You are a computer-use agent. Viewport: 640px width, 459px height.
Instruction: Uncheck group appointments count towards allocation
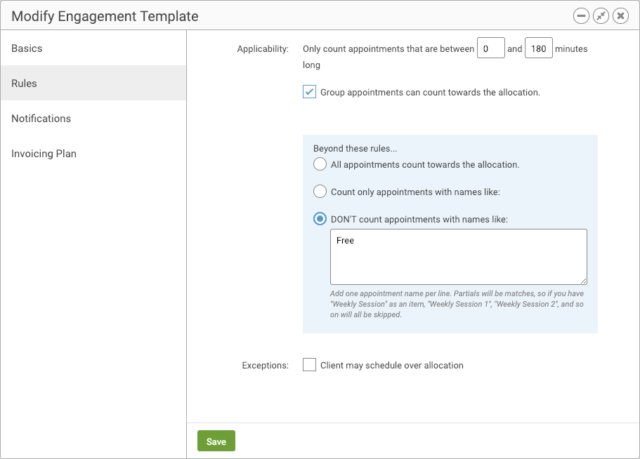click(x=309, y=92)
